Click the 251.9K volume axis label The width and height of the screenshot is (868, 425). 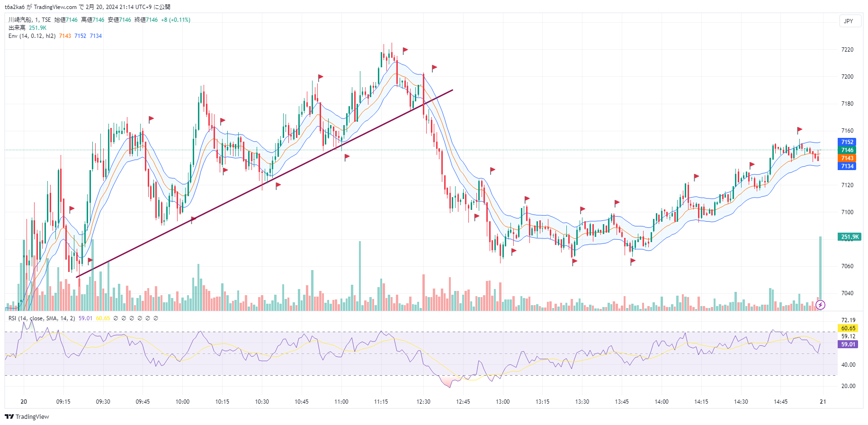(849, 237)
